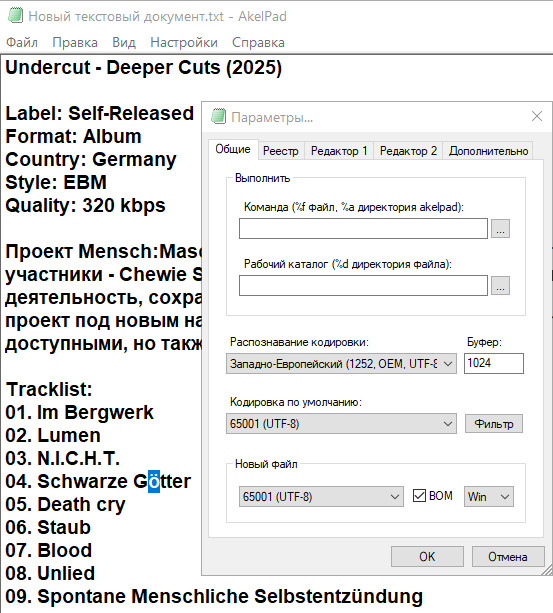
Task: Click the Команда input field
Action: 363,228
